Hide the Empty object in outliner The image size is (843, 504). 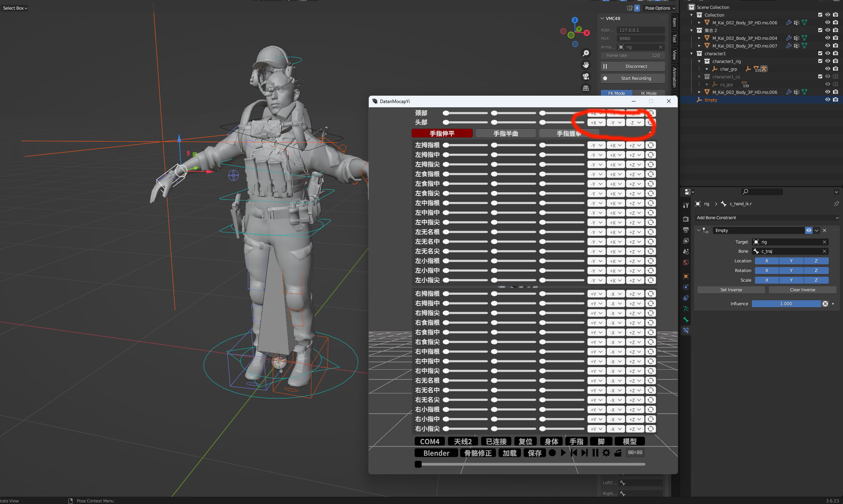pyautogui.click(x=828, y=100)
